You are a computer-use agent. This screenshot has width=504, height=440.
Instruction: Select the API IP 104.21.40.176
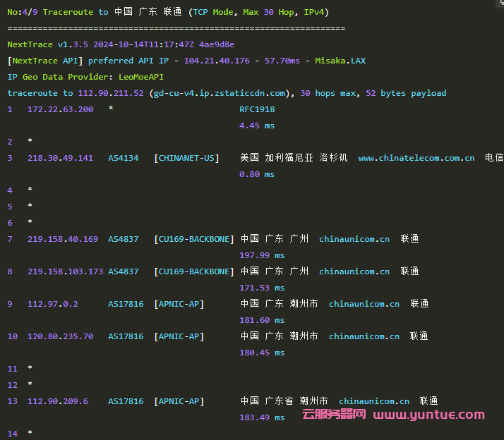point(217,61)
